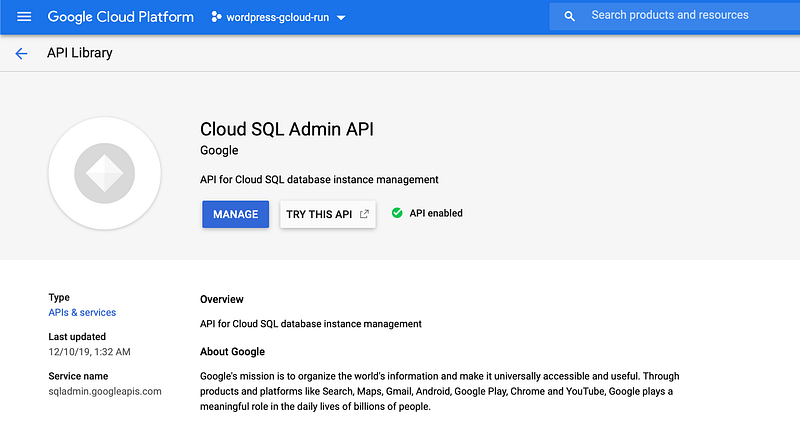Open the hamburger navigation menu
Screen dimensions: 800x435
pos(24,17)
